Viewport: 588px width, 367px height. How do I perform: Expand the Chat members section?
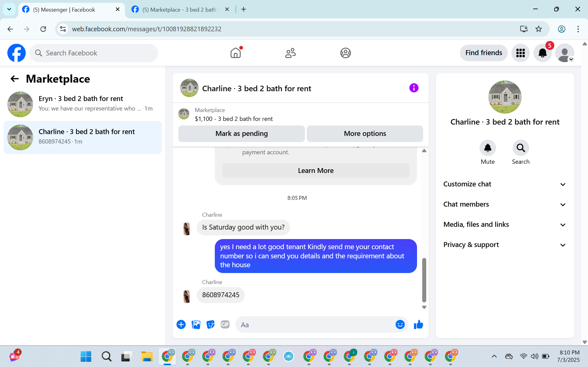point(504,204)
